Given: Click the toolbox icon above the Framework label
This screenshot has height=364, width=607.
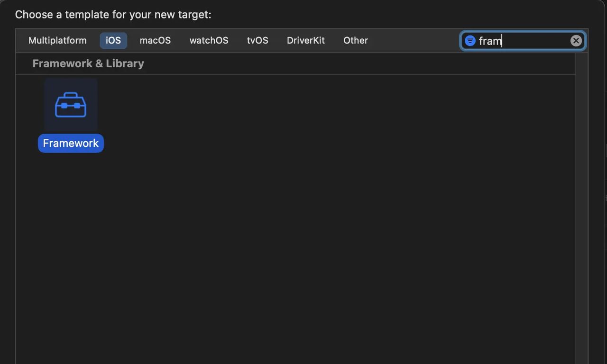Looking at the screenshot, I should pyautogui.click(x=70, y=104).
